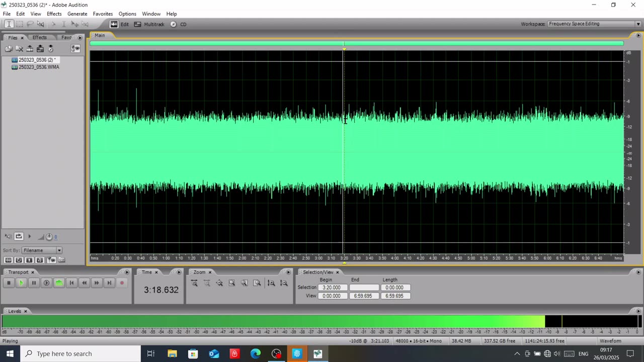Adjust the Files panel preview volume knob
Viewport: 644px width, 362px height.
[49, 237]
